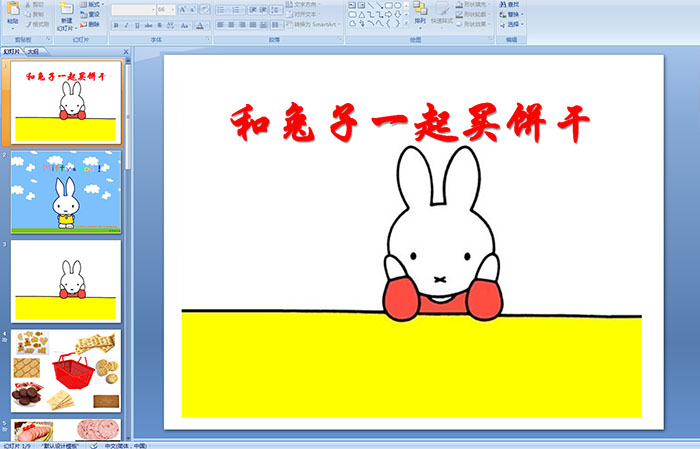Open Shape Outline (形状轮廓) color menu
The height and width of the screenshot is (449, 700).
click(474, 14)
